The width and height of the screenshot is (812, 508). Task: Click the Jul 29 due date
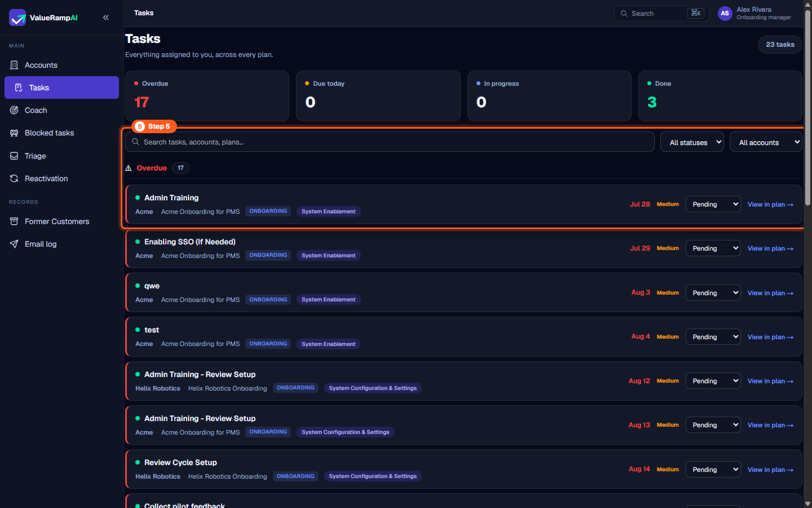[x=640, y=248]
